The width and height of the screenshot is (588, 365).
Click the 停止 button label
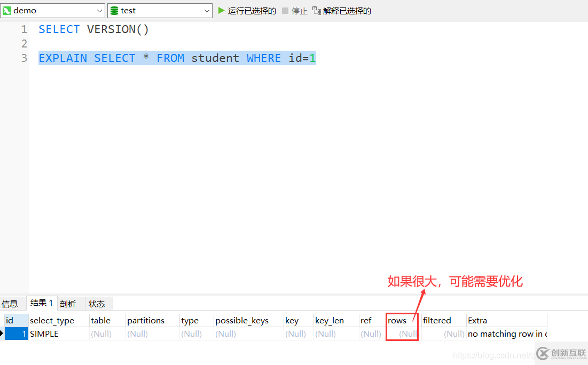tap(299, 11)
